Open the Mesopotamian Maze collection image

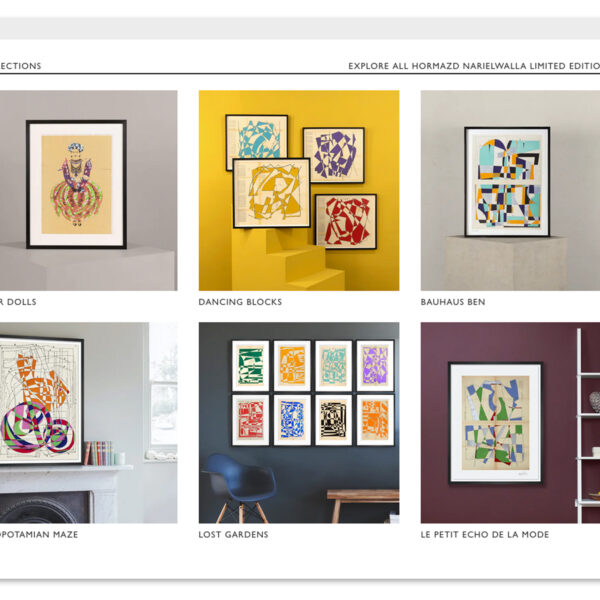[88, 422]
